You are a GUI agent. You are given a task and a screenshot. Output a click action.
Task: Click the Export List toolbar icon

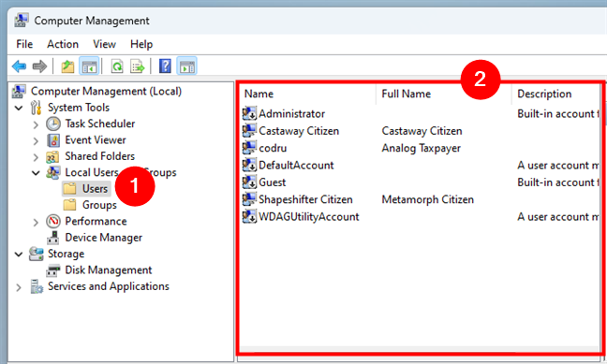pyautogui.click(x=137, y=66)
